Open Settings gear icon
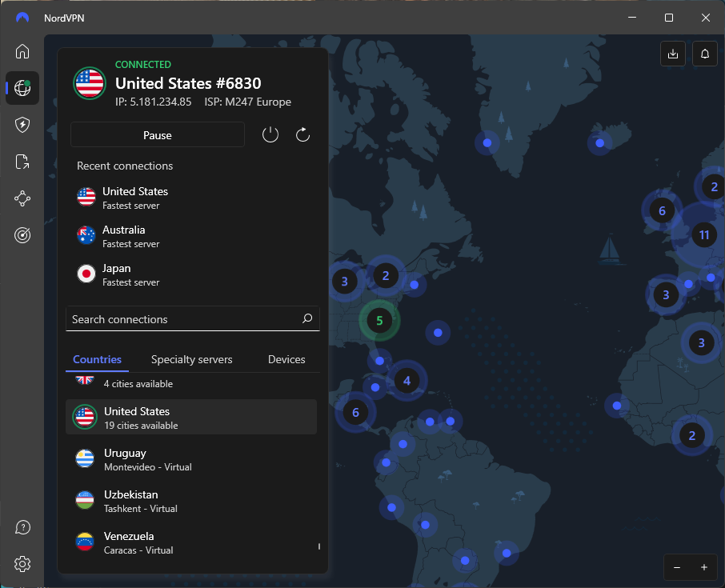 tap(22, 564)
